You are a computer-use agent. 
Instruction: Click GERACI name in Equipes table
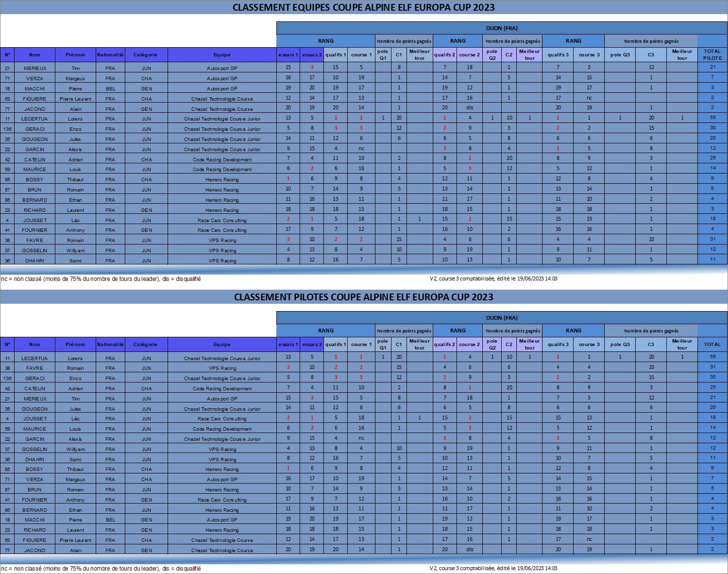[34, 129]
